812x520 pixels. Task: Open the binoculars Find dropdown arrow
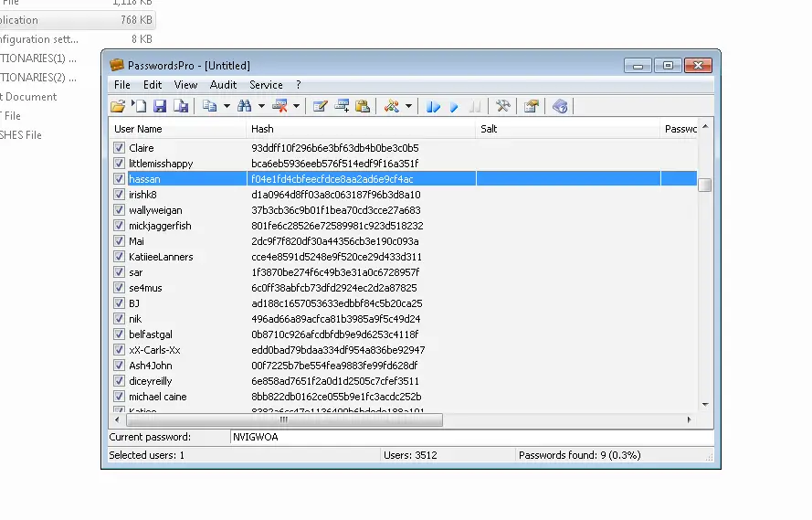tap(261, 106)
